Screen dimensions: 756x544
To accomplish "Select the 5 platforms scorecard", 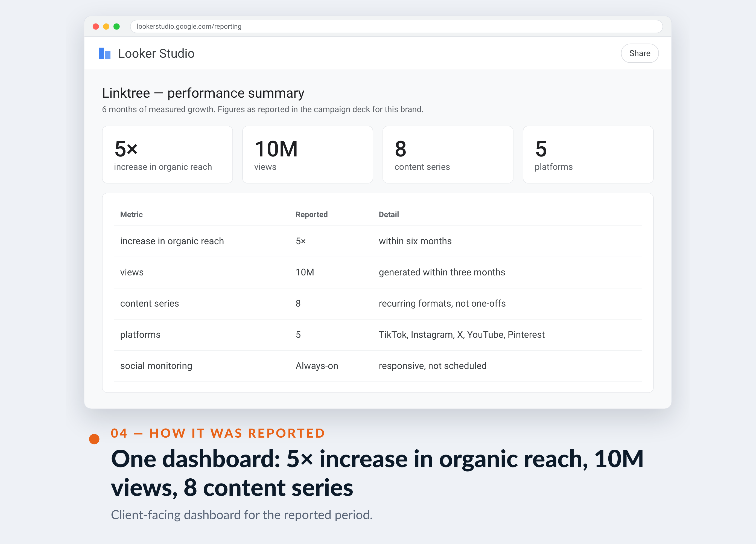I will pos(588,155).
